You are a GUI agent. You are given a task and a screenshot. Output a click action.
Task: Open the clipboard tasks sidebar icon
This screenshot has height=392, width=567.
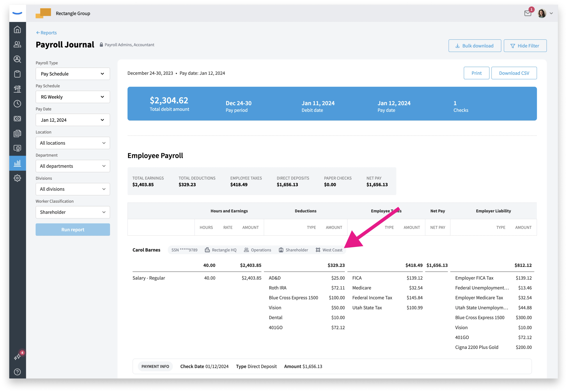(17, 74)
